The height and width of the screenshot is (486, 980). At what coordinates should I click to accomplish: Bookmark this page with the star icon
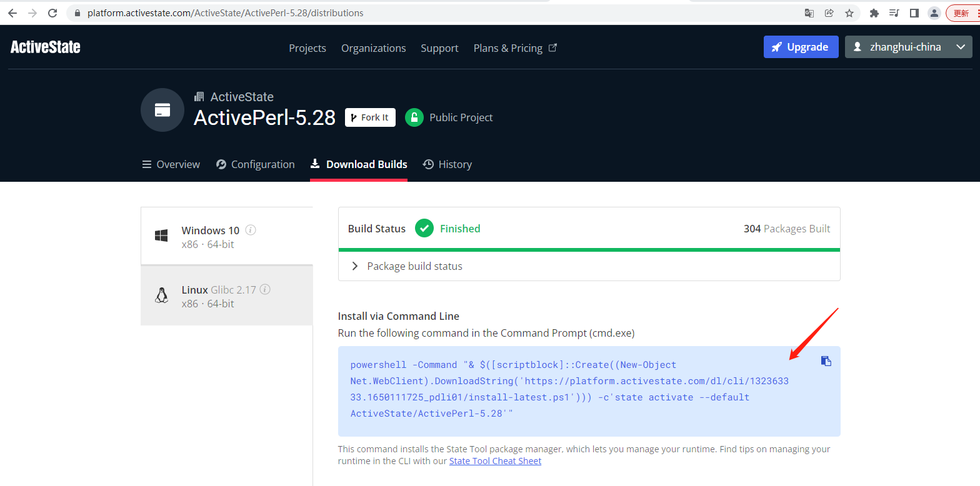click(849, 13)
